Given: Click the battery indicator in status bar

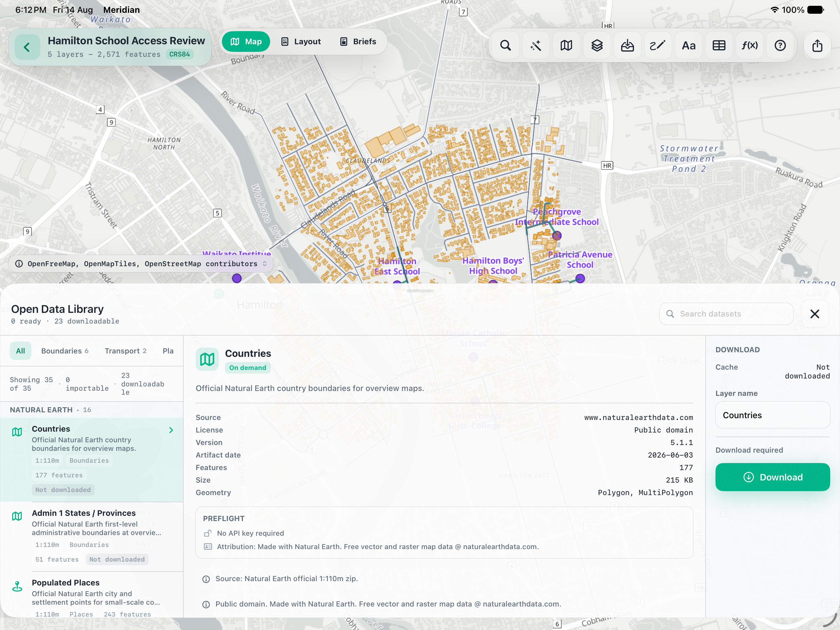Looking at the screenshot, I should click(x=815, y=10).
